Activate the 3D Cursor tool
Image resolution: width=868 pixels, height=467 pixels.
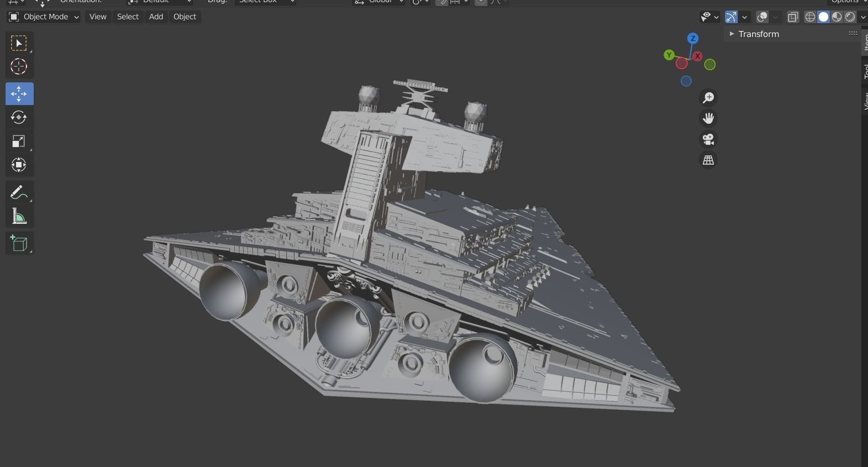tap(19, 67)
